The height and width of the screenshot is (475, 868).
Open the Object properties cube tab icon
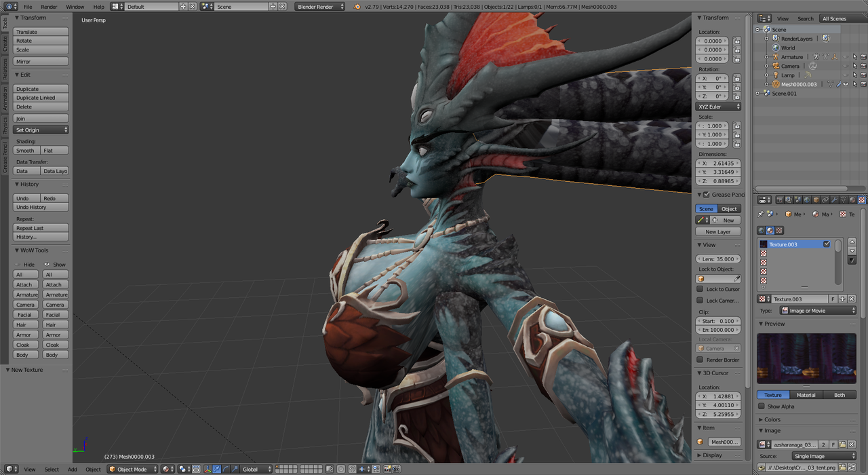[x=816, y=200]
